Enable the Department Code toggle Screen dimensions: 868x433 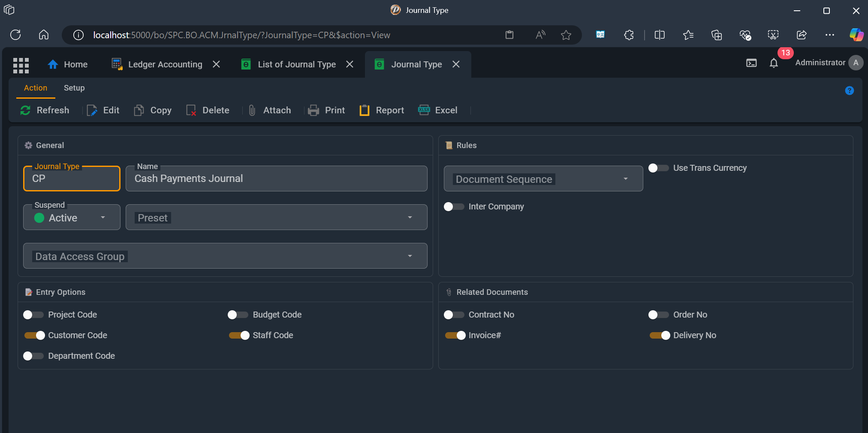coord(33,356)
